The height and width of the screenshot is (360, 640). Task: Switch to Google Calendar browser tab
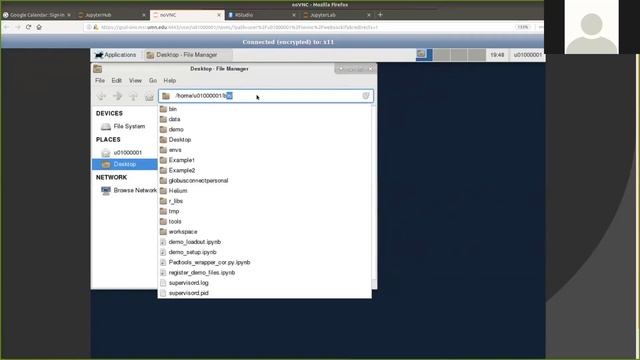(x=37, y=15)
